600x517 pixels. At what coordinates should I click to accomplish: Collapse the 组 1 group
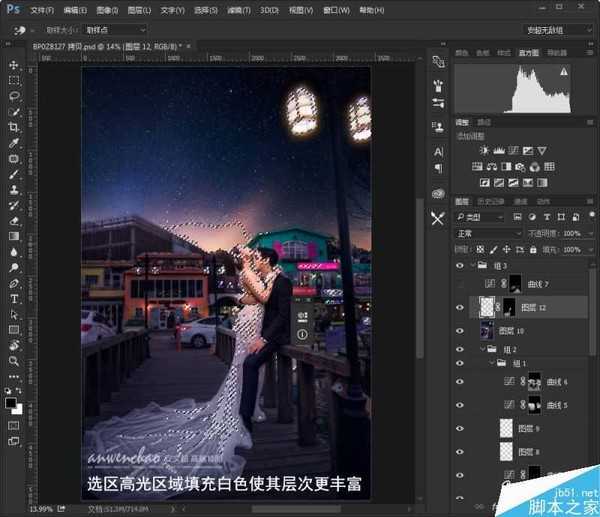pos(492,363)
